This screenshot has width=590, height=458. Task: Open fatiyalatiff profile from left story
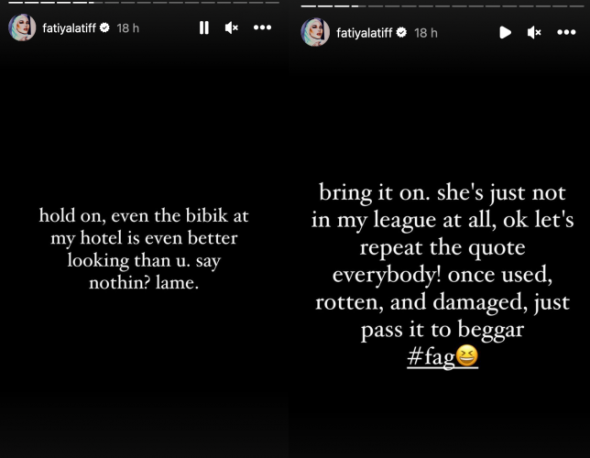coord(69,28)
